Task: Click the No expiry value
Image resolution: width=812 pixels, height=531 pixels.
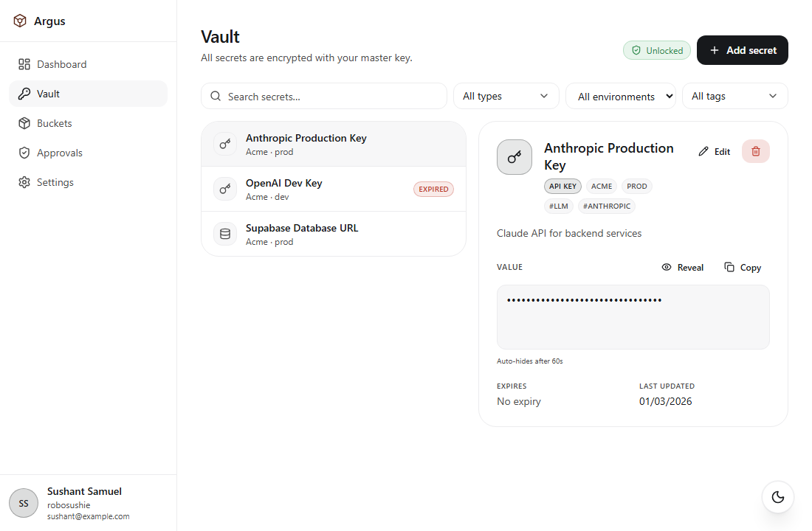Action: click(518, 402)
